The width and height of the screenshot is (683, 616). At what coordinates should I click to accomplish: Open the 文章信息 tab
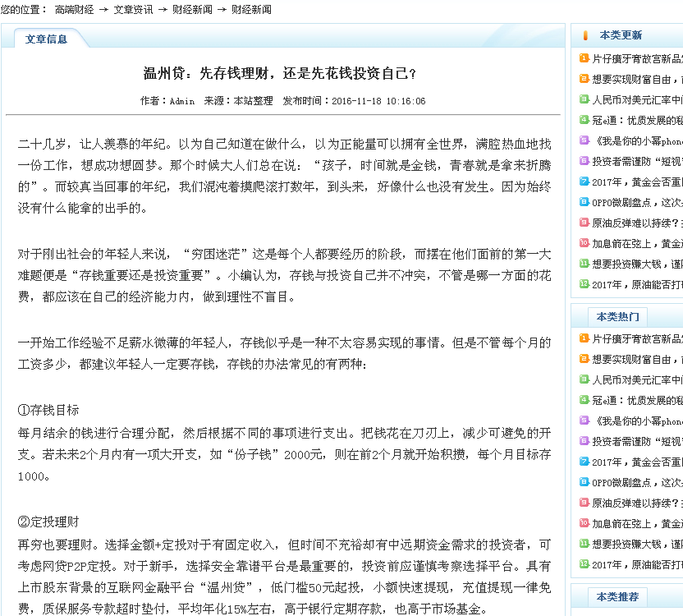pos(46,39)
